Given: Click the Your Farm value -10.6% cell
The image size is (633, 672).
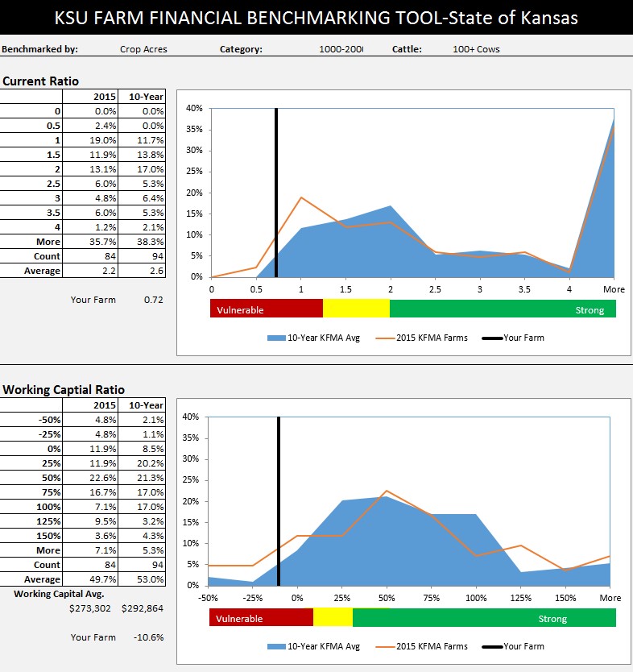Looking at the screenshot, I should coord(149,637).
